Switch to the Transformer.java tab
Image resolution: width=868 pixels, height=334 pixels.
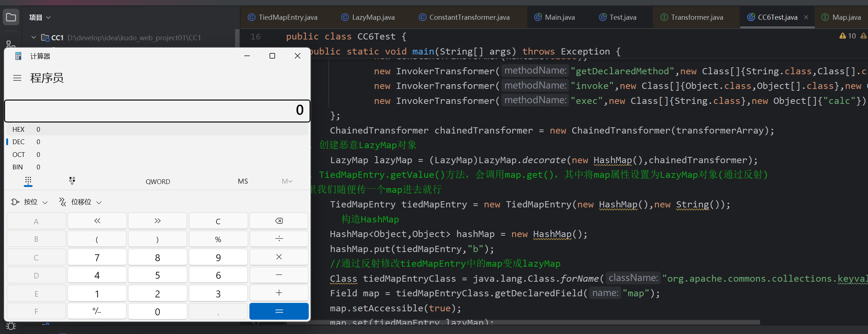coord(692,17)
